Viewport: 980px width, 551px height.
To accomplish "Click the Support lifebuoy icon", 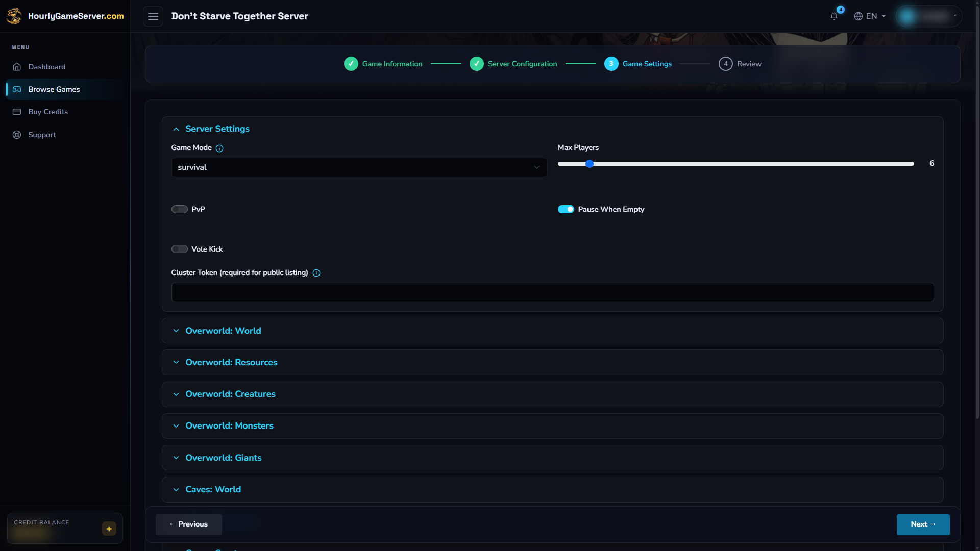I will 17,135.
